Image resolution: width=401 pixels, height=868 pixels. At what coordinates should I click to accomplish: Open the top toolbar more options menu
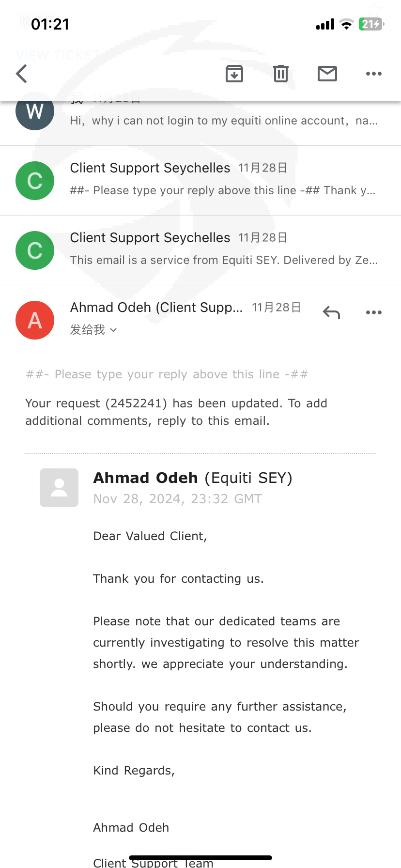374,74
